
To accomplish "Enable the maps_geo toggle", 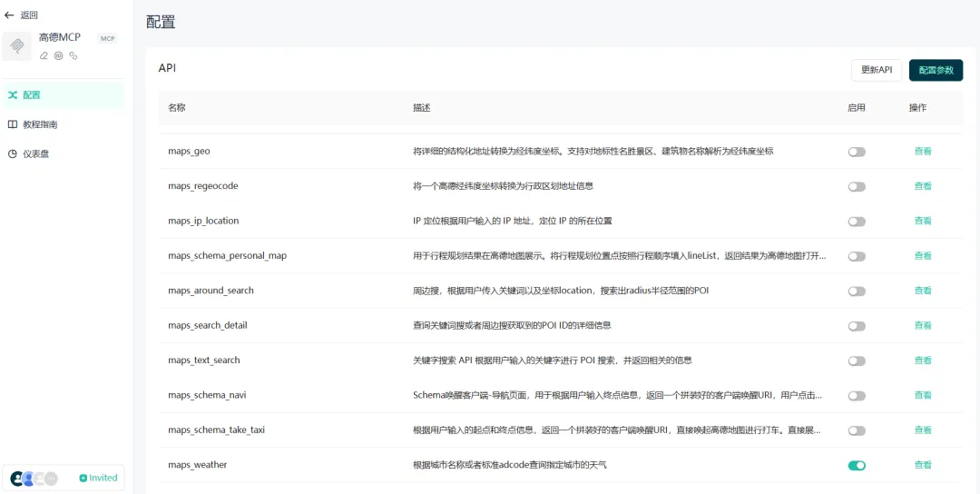I will point(857,152).
